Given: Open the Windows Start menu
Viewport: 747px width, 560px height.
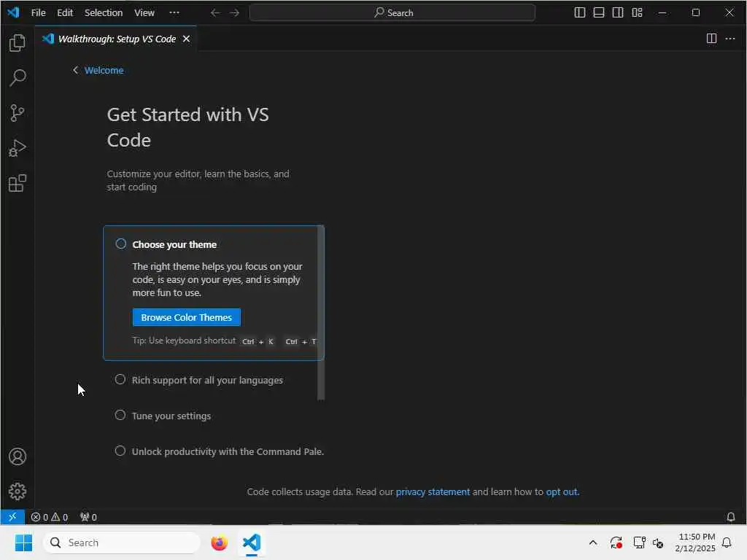Looking at the screenshot, I should 23,542.
